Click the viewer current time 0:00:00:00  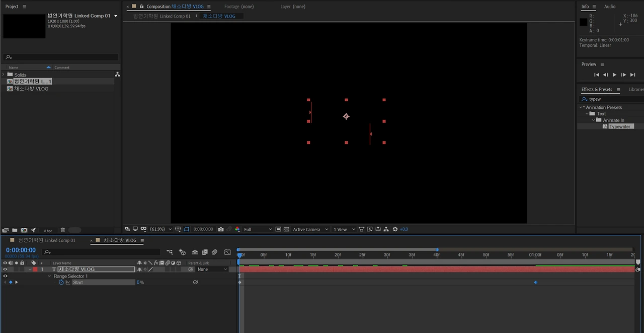(203, 229)
